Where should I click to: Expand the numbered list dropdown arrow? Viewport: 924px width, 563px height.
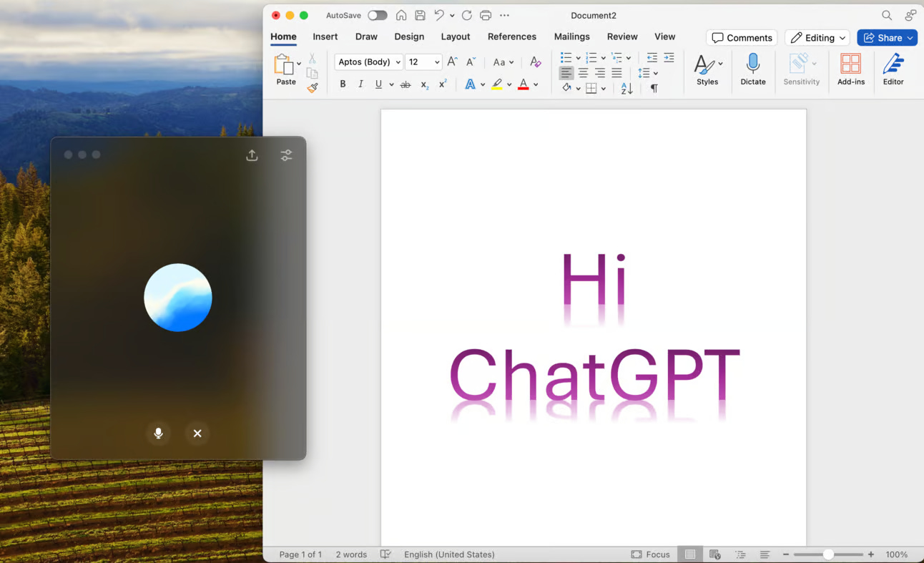(603, 58)
